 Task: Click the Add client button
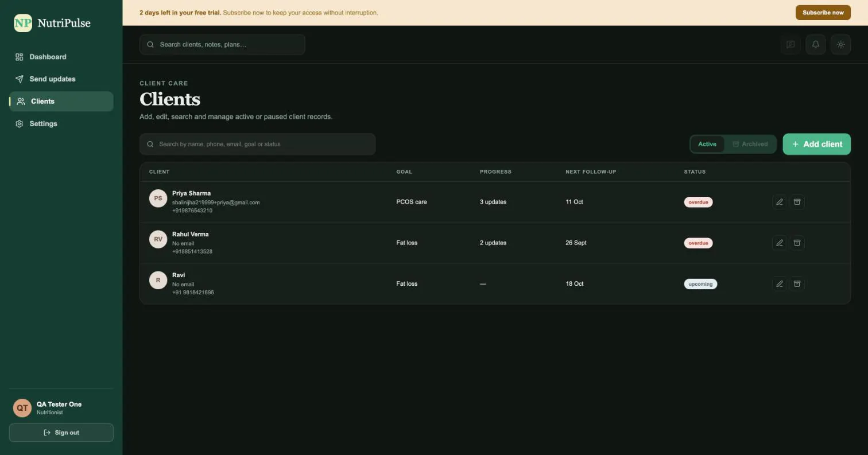pos(817,144)
